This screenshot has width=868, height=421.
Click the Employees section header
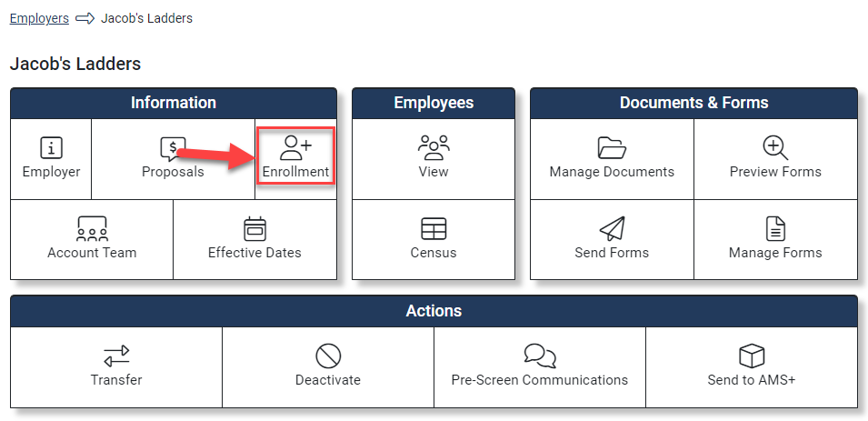click(x=434, y=103)
